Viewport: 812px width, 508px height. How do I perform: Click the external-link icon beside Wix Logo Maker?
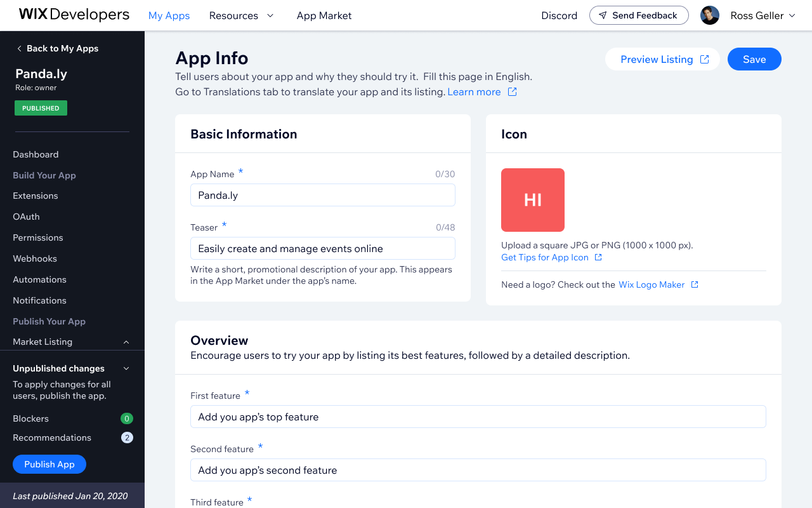[x=695, y=284]
